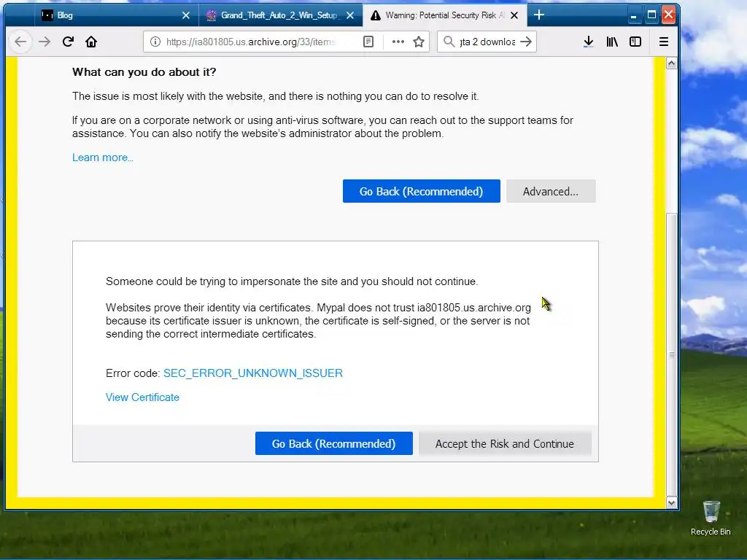
Task: Click the forward navigation arrow
Action: (44, 42)
